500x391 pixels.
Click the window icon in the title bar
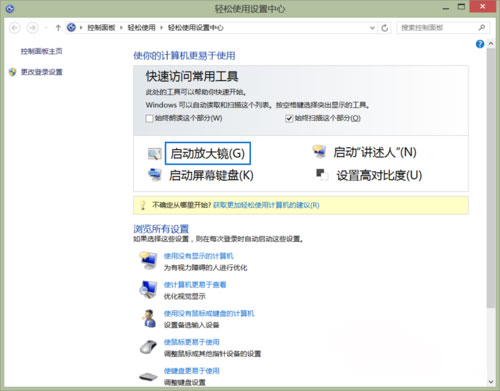[x=10, y=8]
